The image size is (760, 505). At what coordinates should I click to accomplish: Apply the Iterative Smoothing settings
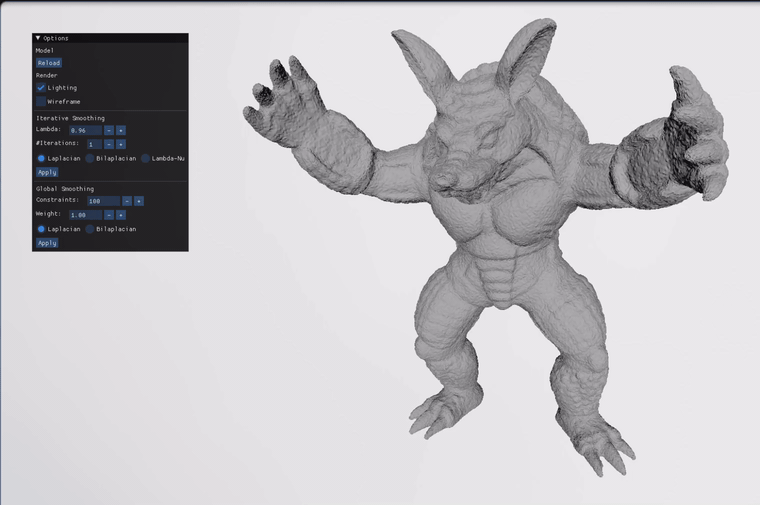(47, 173)
